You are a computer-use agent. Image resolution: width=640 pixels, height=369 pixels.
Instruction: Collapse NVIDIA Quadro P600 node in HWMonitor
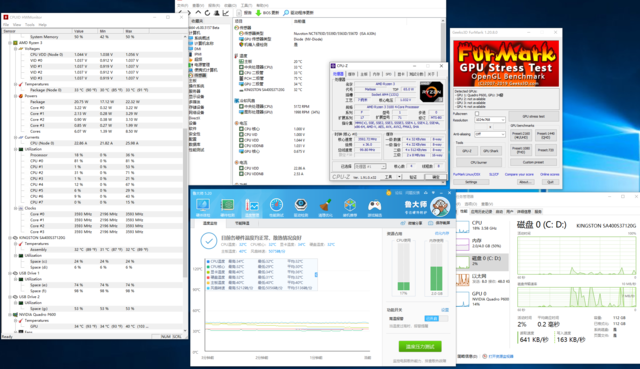click(x=10, y=315)
